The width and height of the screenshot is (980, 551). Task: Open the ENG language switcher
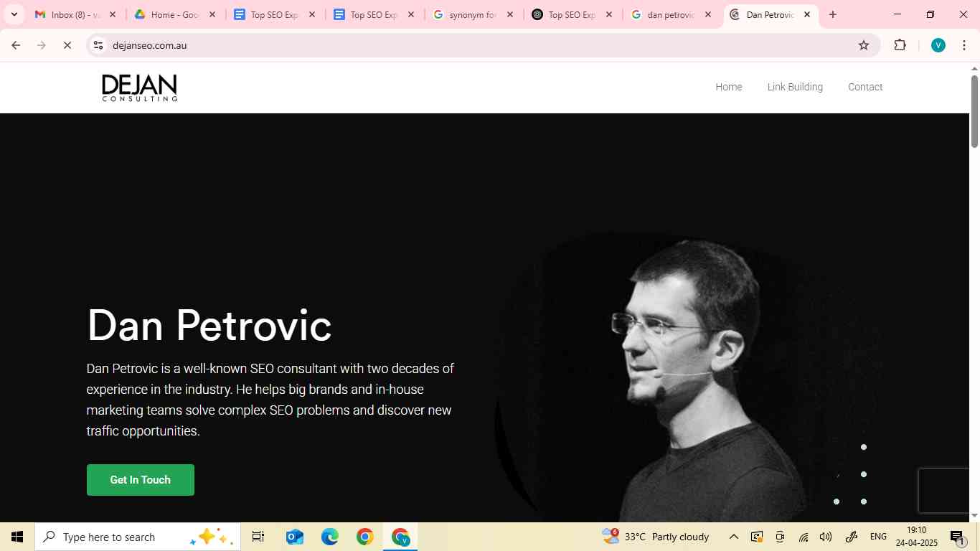point(879,536)
